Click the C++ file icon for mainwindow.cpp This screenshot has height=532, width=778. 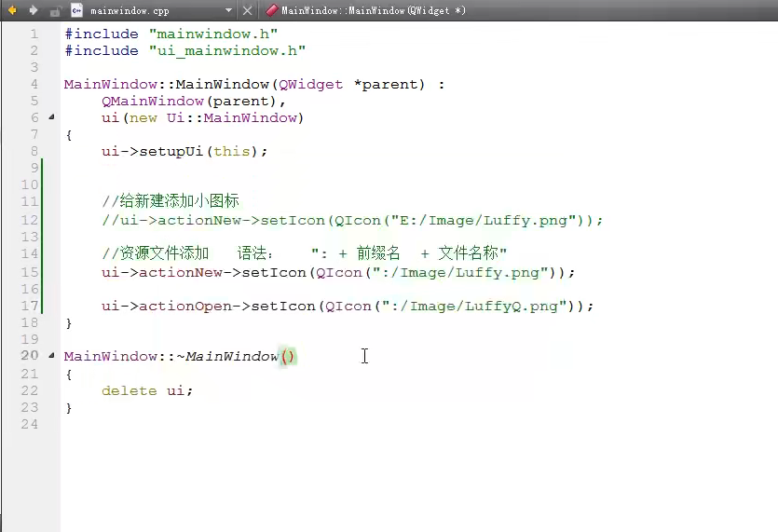pyautogui.click(x=77, y=10)
